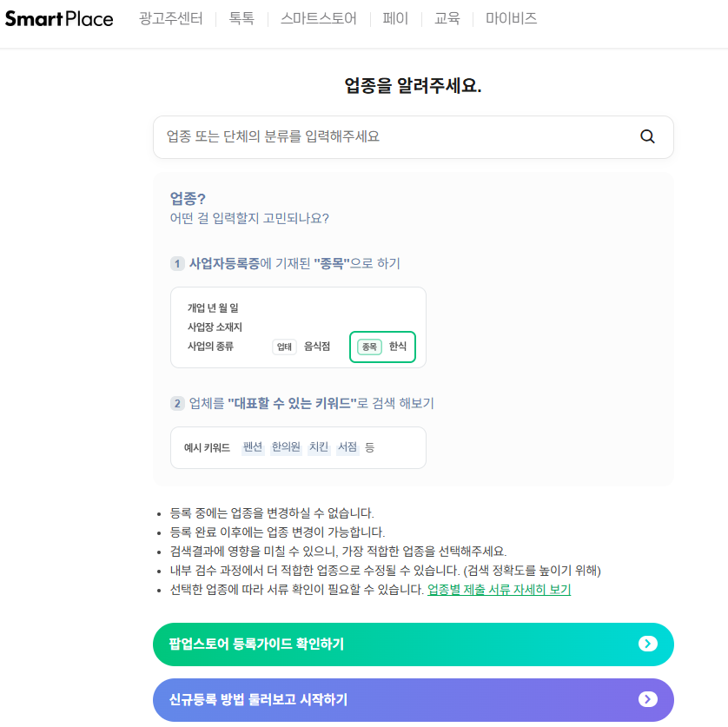Click arrow icon on 신규등록 banner

pos(648,699)
